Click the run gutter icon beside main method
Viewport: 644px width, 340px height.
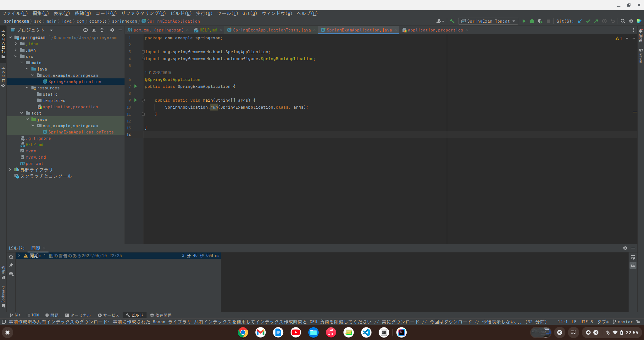click(x=136, y=100)
